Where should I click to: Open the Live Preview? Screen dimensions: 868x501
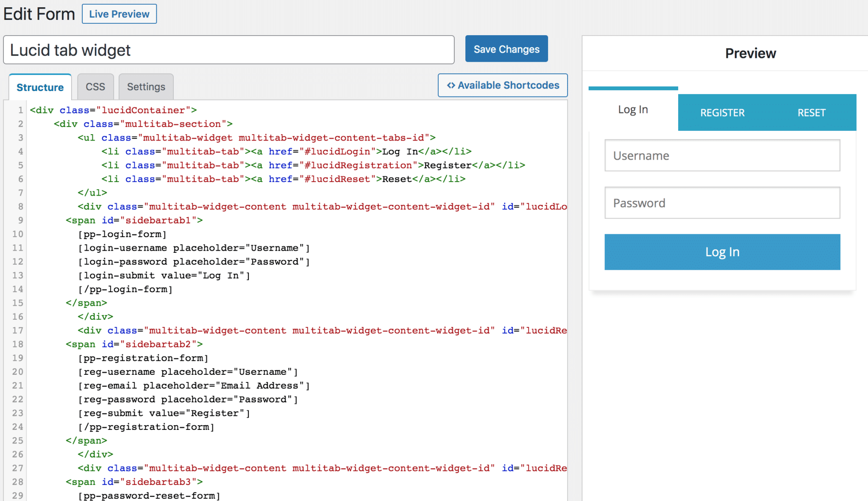119,14
